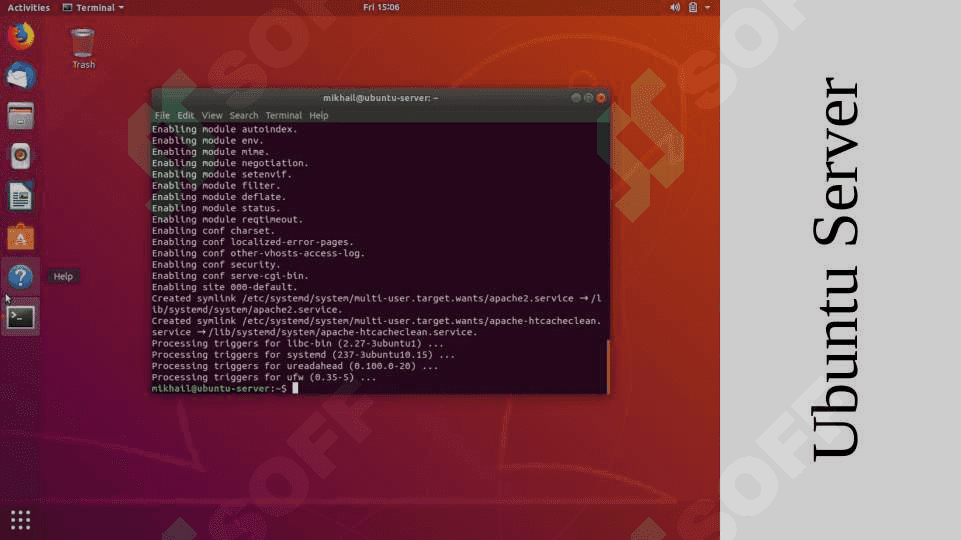This screenshot has height=540, width=961.
Task: Launch Thunderbird mail from the dock
Action: 21,76
